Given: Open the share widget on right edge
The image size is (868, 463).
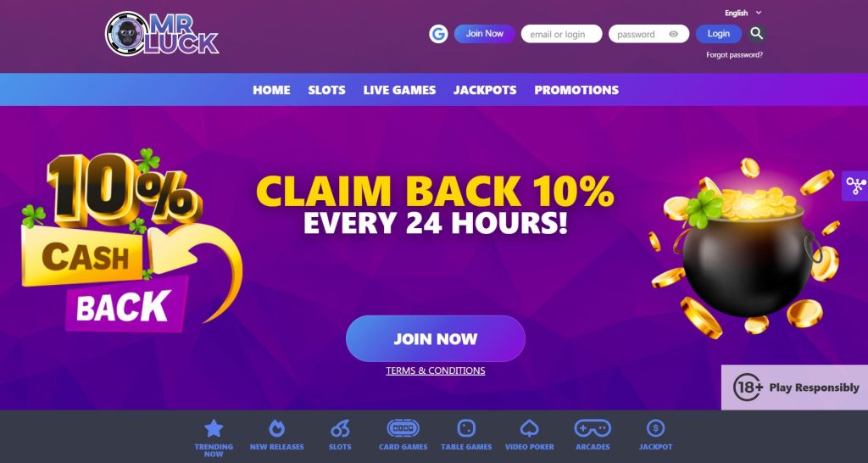Looking at the screenshot, I should (854, 186).
